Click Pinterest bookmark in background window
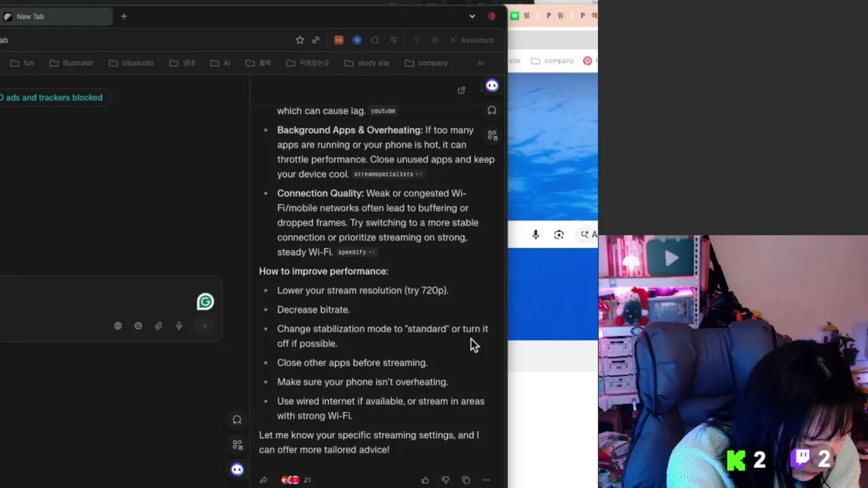The height and width of the screenshot is (488, 868). 588,61
